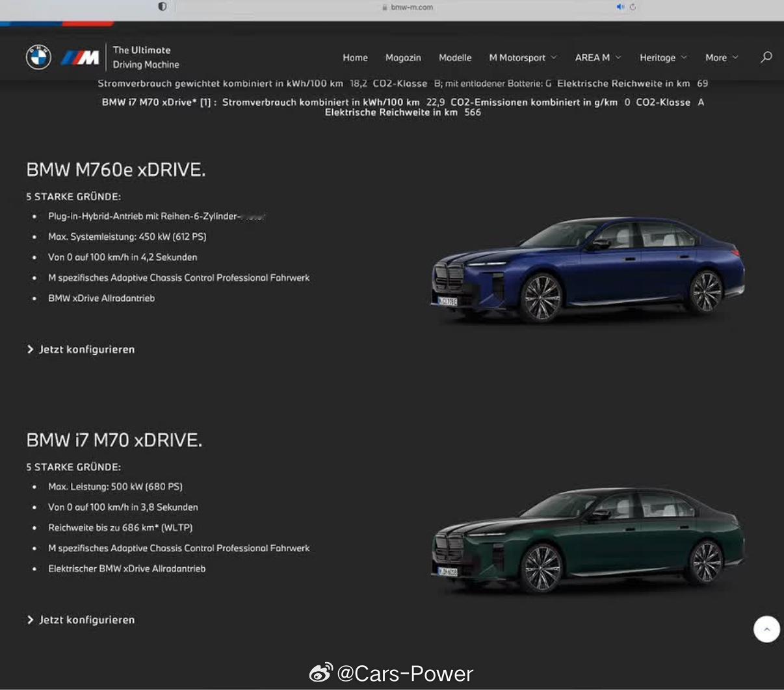Click the BMW i7 M70 xDRIVE heading
The height and width of the screenshot is (690, 784).
pos(114,440)
